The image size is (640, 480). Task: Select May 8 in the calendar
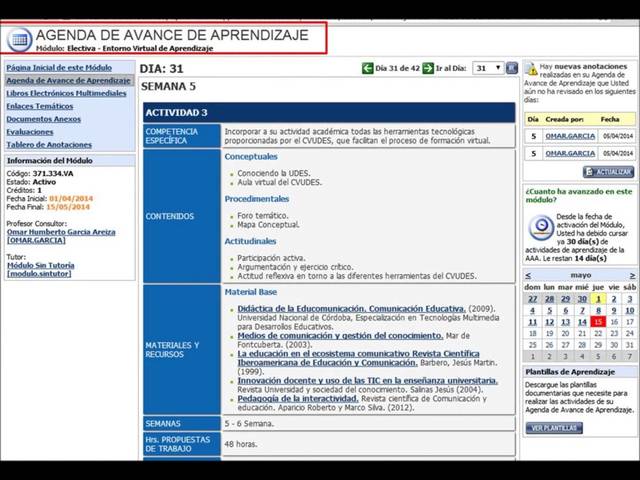598,311
